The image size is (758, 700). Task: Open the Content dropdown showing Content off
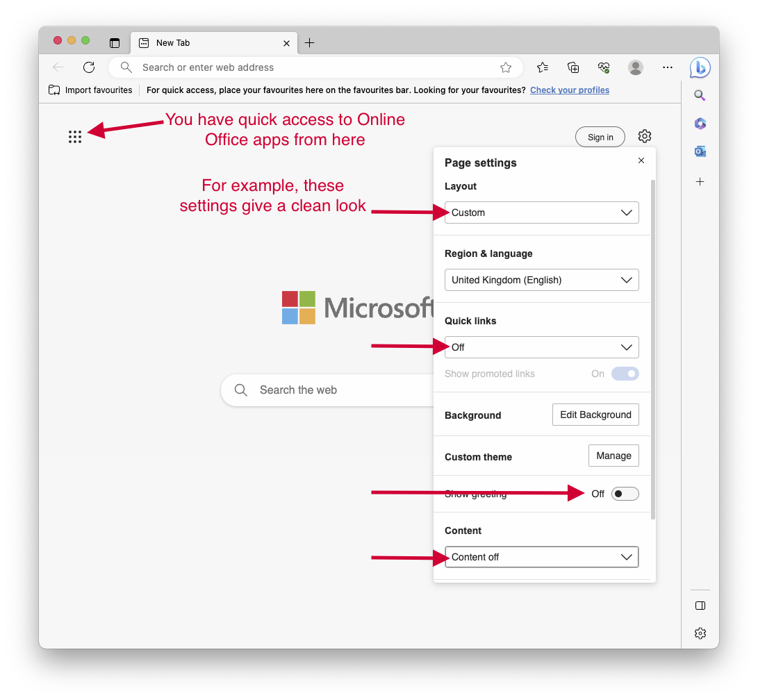click(541, 556)
